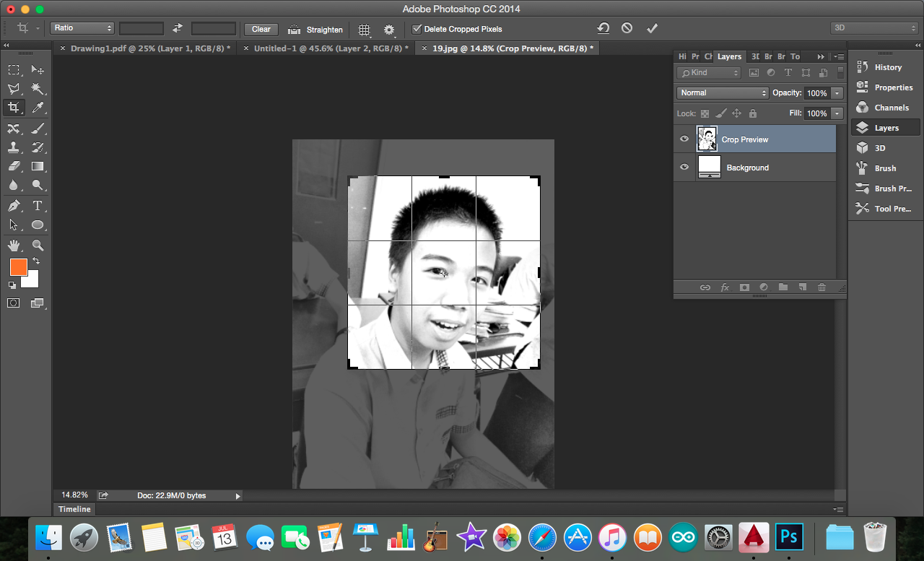Image resolution: width=924 pixels, height=561 pixels.
Task: Open the Opacity slider dropdown
Action: pos(837,93)
